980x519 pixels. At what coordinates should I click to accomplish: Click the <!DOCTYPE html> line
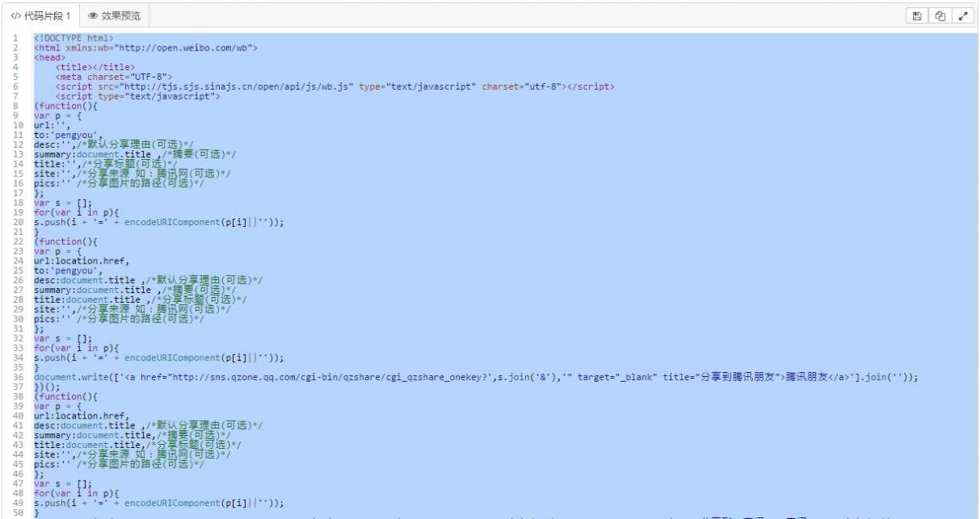pos(75,39)
